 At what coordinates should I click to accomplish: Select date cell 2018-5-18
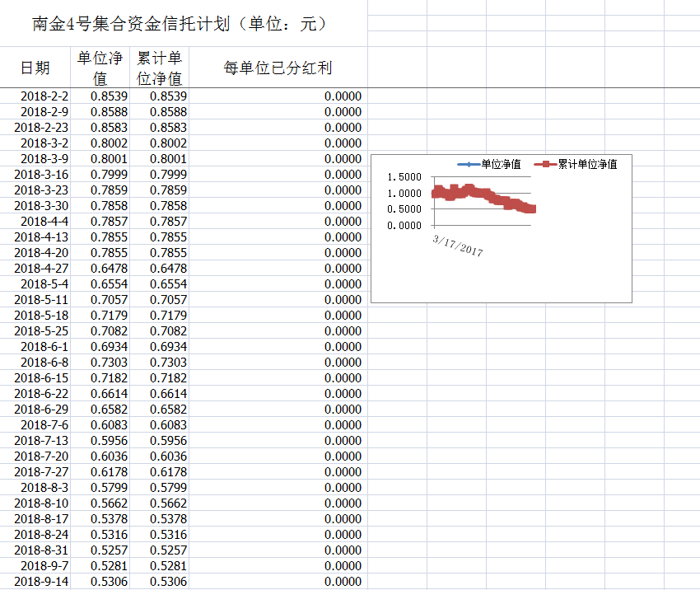(x=35, y=315)
